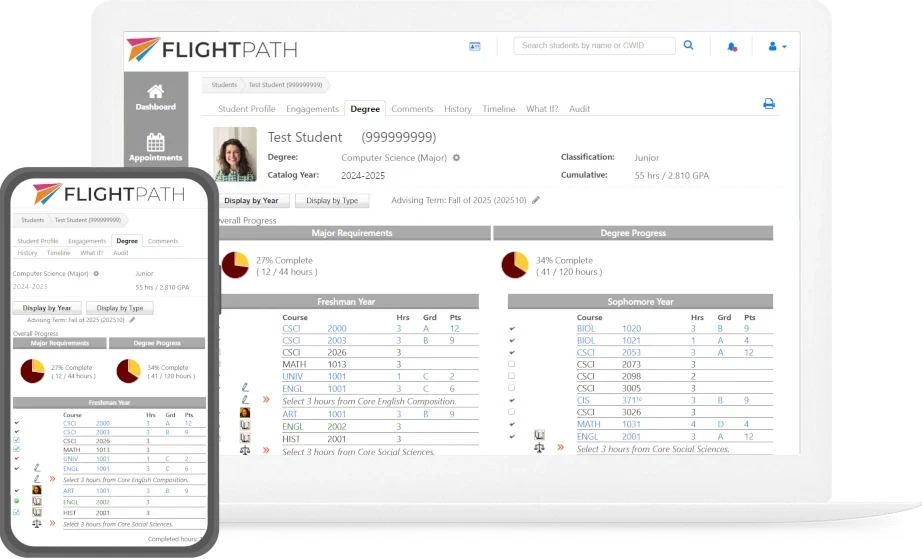Click Degree Progress pie chart on laptop
922x559 pixels.
click(x=515, y=265)
